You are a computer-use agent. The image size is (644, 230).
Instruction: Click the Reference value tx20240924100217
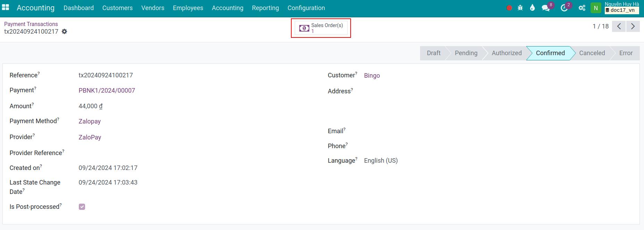click(106, 75)
